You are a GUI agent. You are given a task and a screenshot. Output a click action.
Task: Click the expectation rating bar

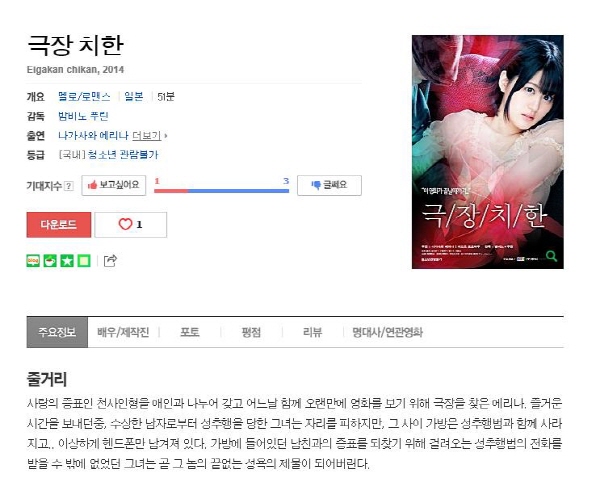tap(221, 191)
